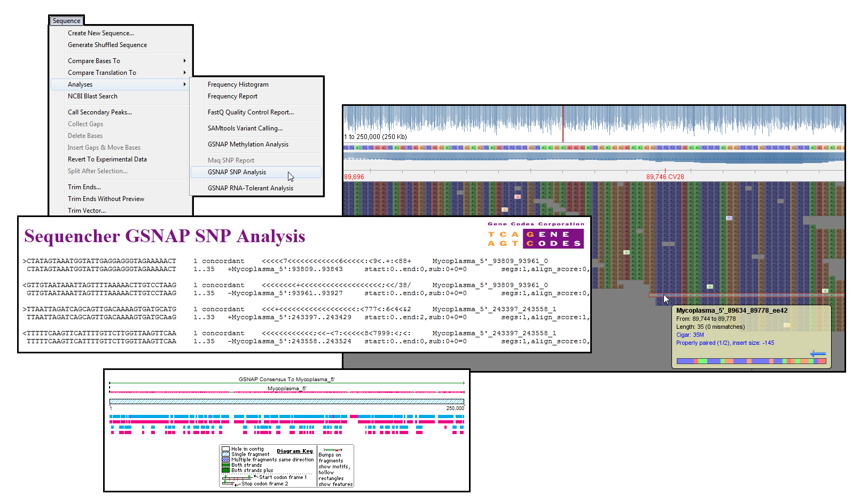This screenshot has height=502, width=868.
Task: Select Create New Sequence
Action: (100, 33)
